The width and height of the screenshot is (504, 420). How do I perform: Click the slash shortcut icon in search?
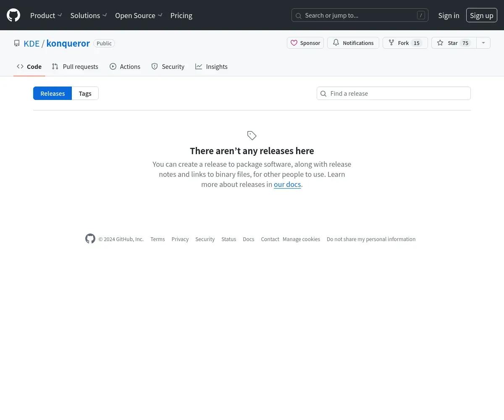pyautogui.click(x=421, y=16)
